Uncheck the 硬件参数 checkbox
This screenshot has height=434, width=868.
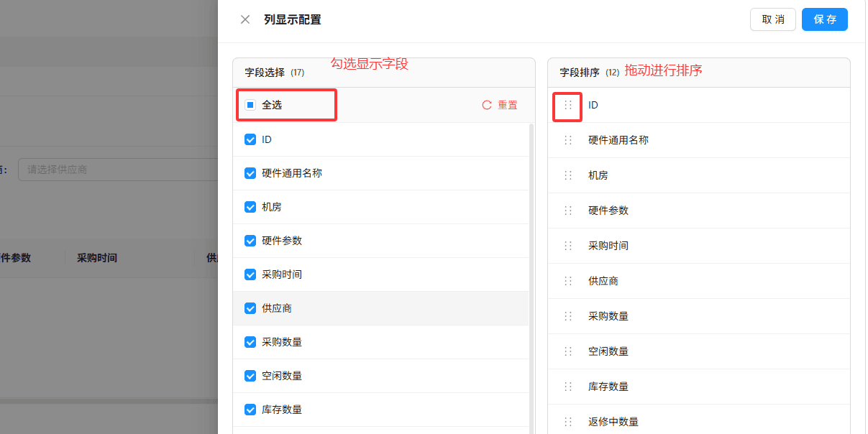coord(250,241)
